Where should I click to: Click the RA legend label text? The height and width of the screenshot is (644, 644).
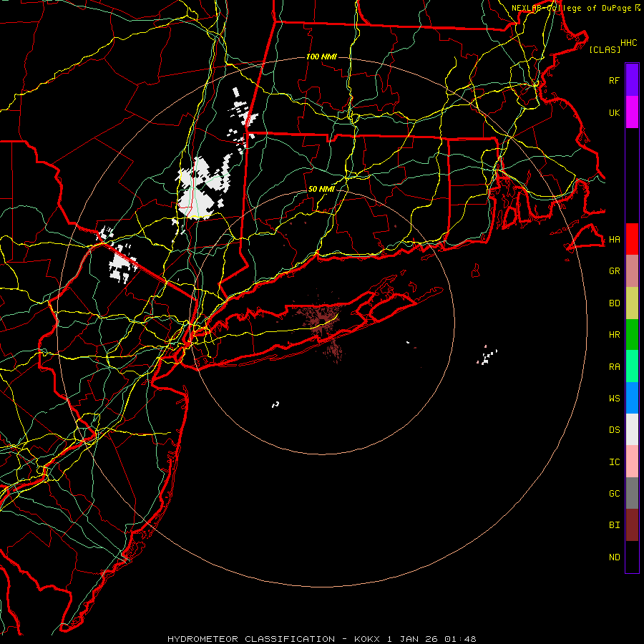[615, 367]
